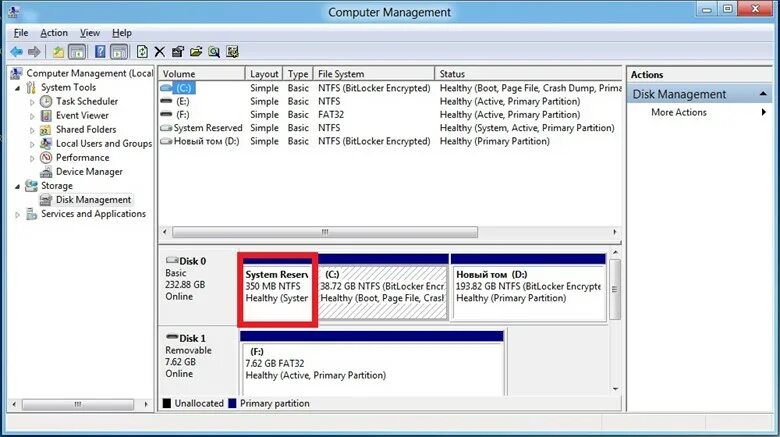Expand the Event Viewer node
Image resolution: width=780 pixels, height=437 pixels.
pos(32,116)
